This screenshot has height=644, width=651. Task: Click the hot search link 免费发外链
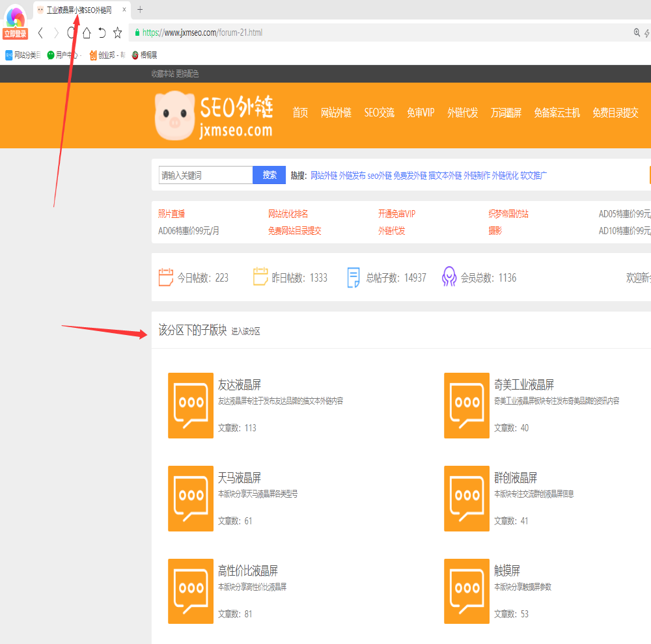tap(410, 176)
